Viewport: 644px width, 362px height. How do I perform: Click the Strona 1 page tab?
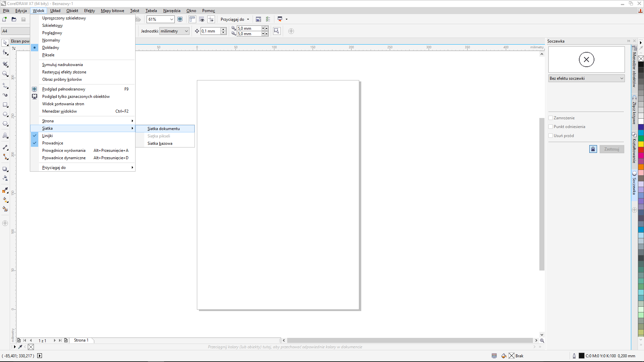click(x=81, y=340)
